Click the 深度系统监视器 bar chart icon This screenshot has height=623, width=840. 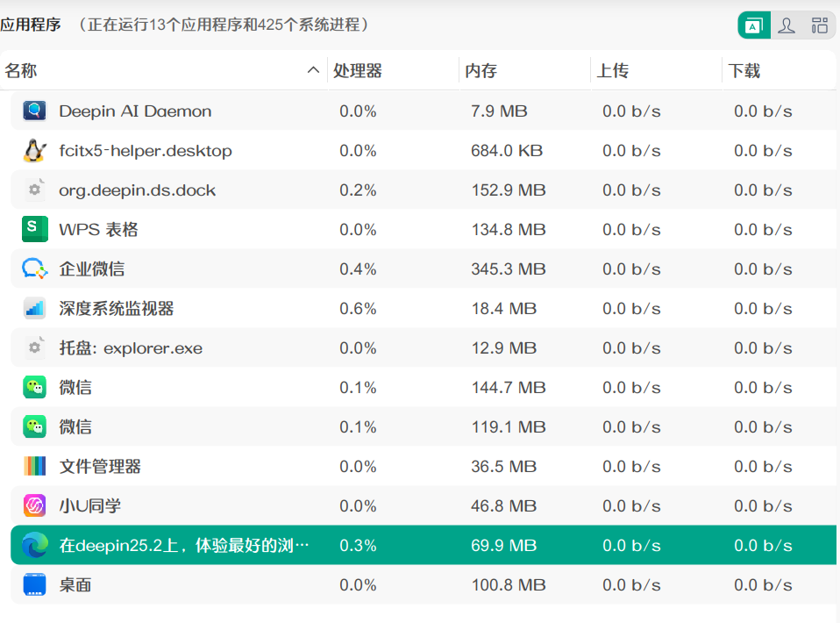[35, 308]
